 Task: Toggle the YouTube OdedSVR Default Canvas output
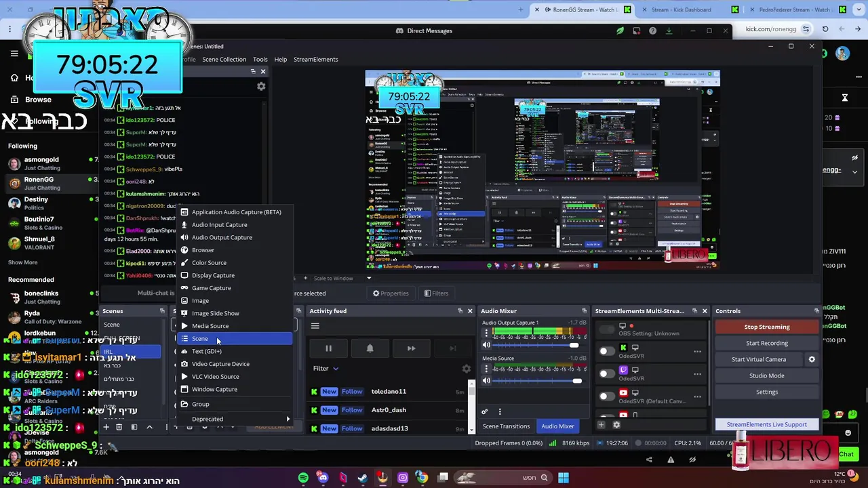tap(606, 396)
